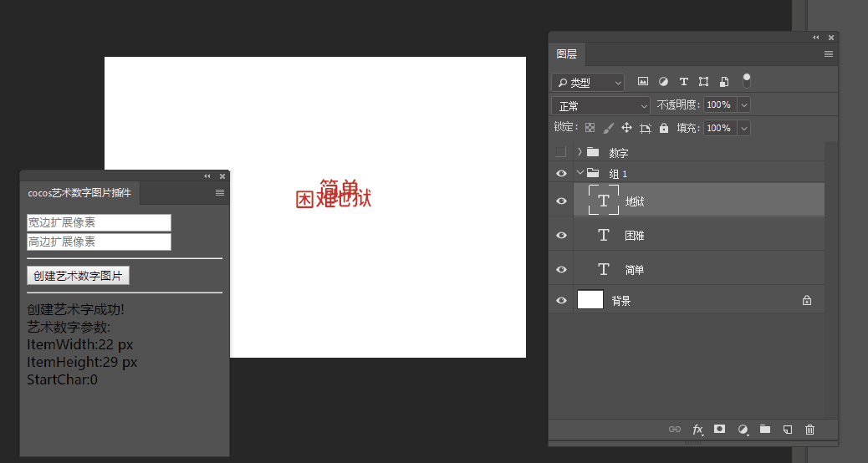Hide the 困难 text layer

point(561,235)
